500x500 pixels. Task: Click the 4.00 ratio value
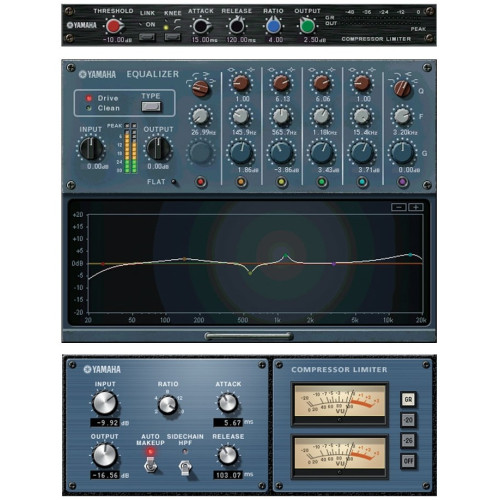pos(276,40)
